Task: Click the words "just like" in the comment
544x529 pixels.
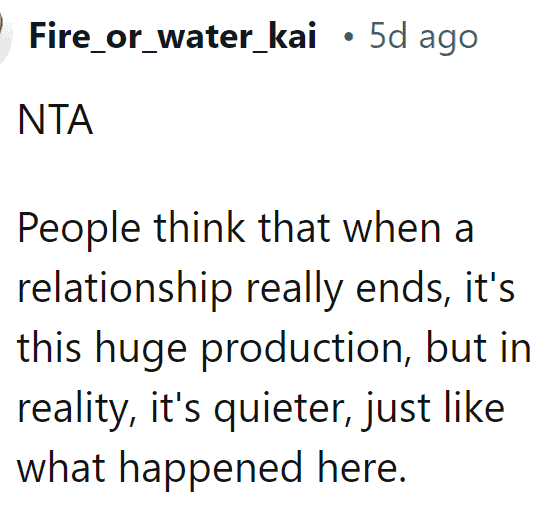Action: (x=433, y=410)
